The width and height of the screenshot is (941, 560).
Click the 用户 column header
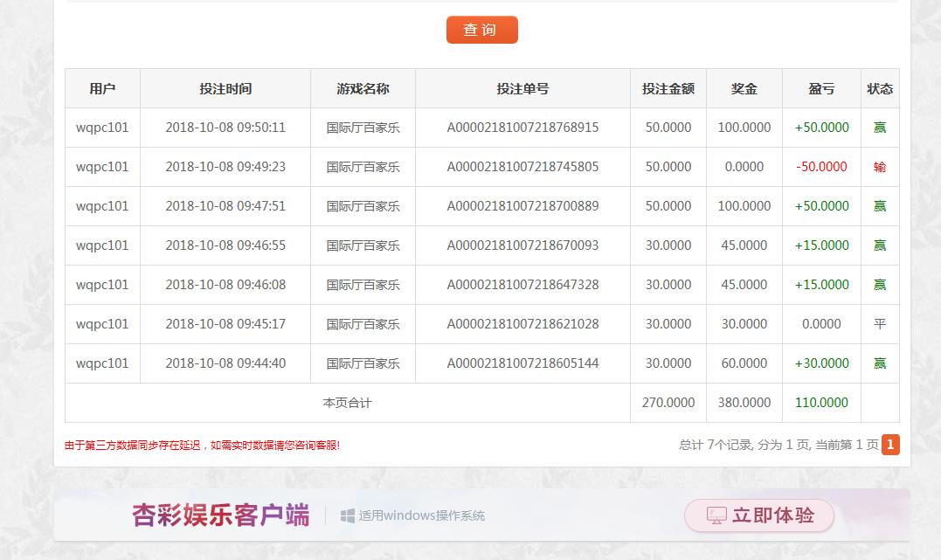pos(102,89)
